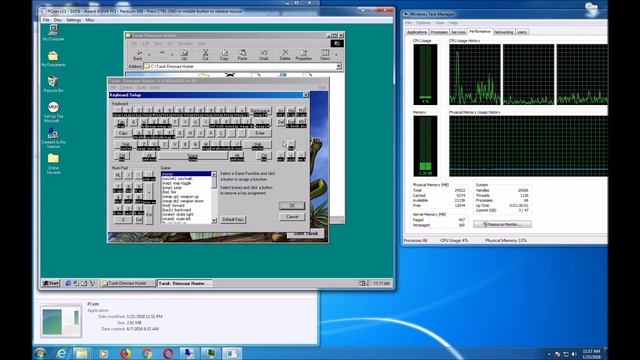
Task: Click the game function list scroll-up arrow
Action: click(x=214, y=174)
